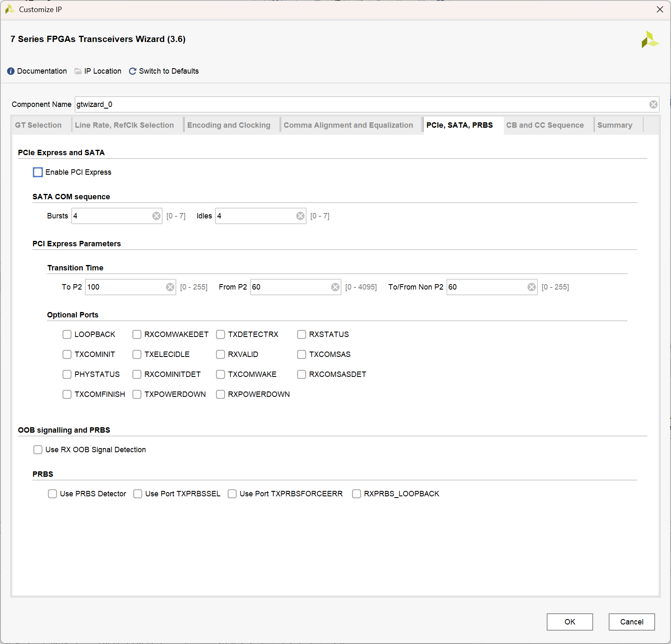
Task: Check the RXPRBS_LOOPBACK option
Action: 357,494
